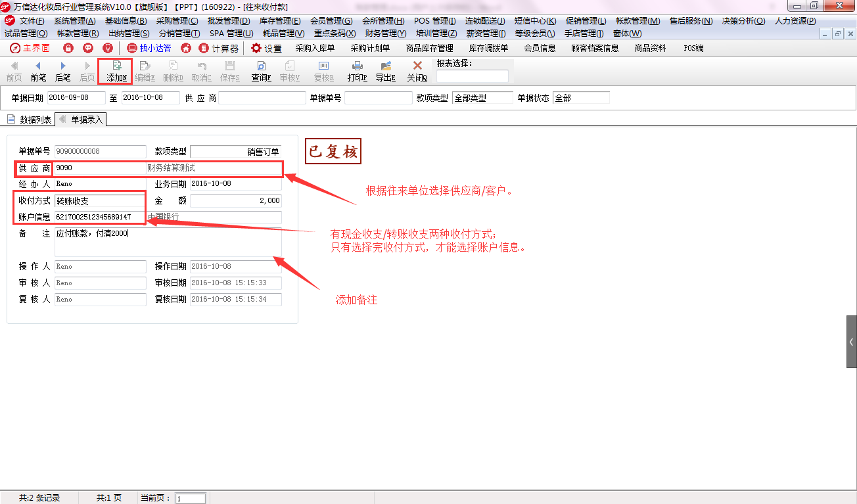
Task: Open the 主界面 main screen
Action: click(30, 48)
